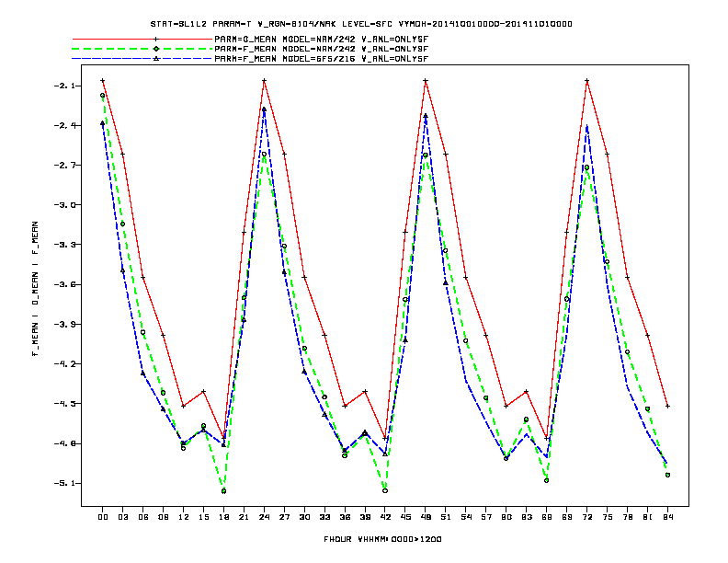The image size is (728, 563).
Task: Click the 84 forecast hour tick label
Action: 667,517
